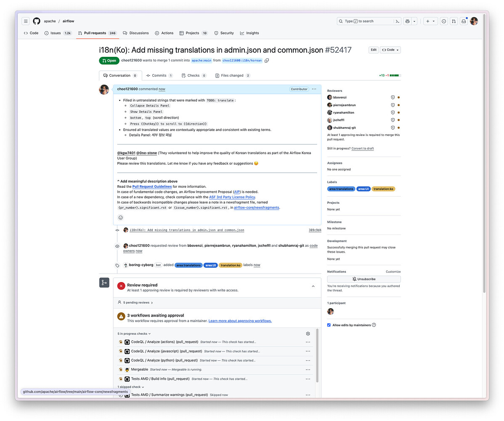Open the issues icon in header
The width and height of the screenshot is (504, 421).
443,21
